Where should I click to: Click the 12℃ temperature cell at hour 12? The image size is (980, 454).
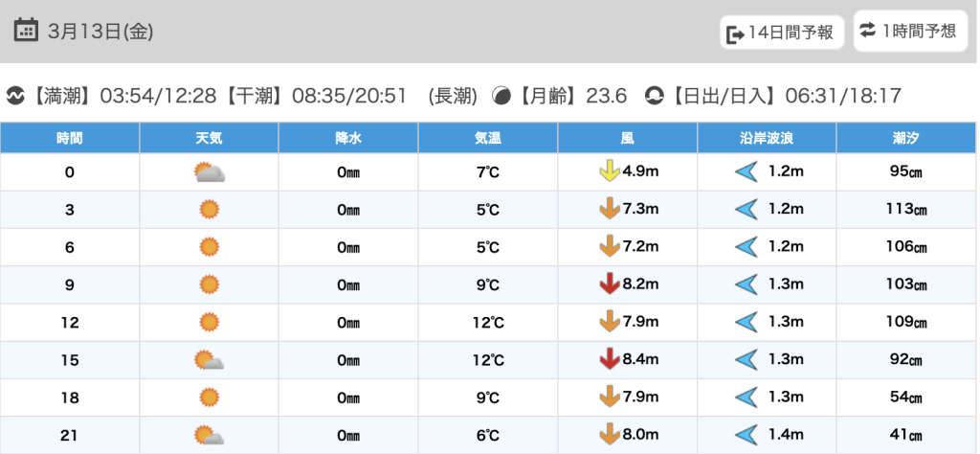click(x=487, y=323)
